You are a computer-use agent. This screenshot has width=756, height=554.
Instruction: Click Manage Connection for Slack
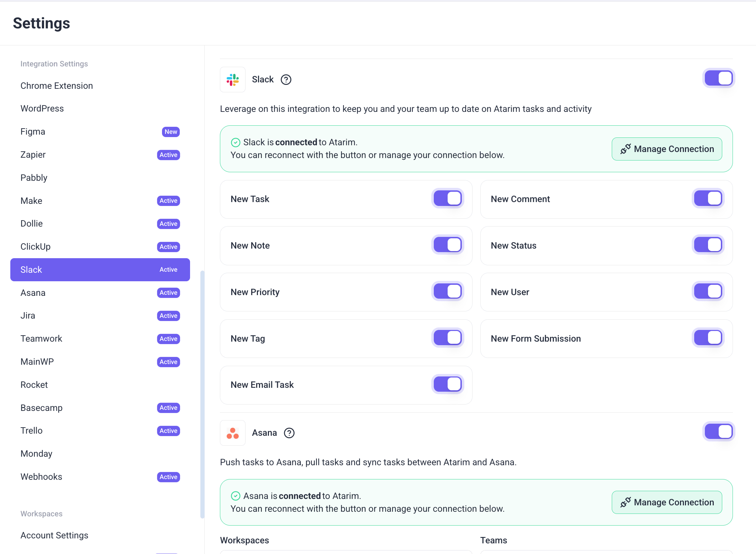click(667, 149)
